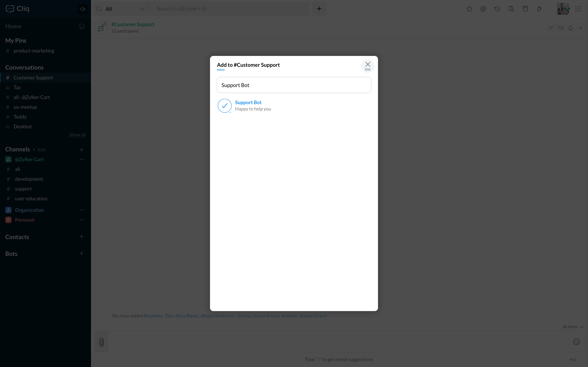Image resolution: width=588 pixels, height=367 pixels.
Task: Click the Show all conversations link
Action: click(x=77, y=135)
